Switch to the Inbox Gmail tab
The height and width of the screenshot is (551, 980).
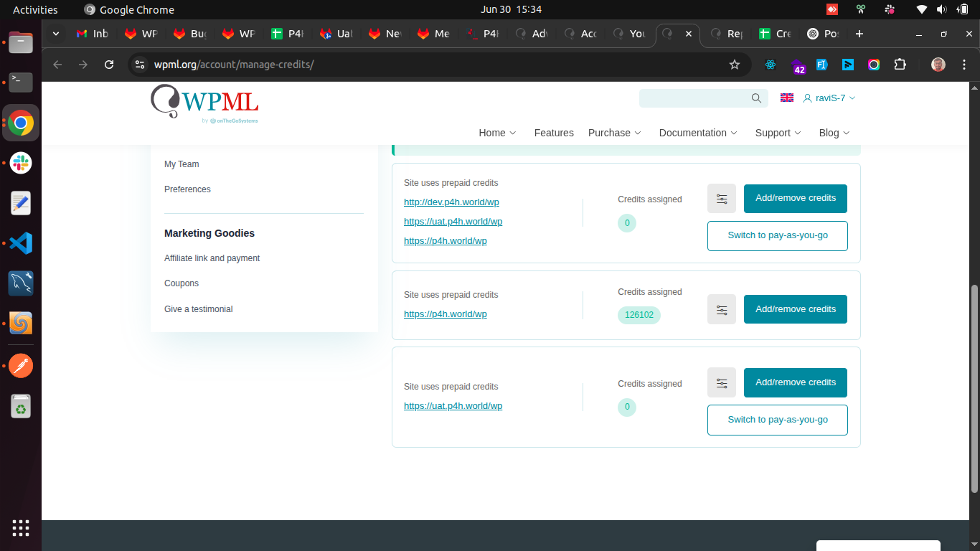(92, 34)
